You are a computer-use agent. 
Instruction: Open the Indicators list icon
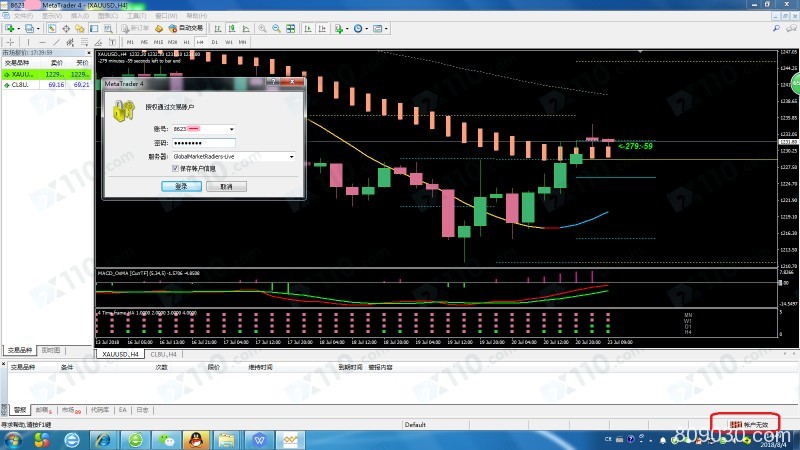click(x=339, y=29)
